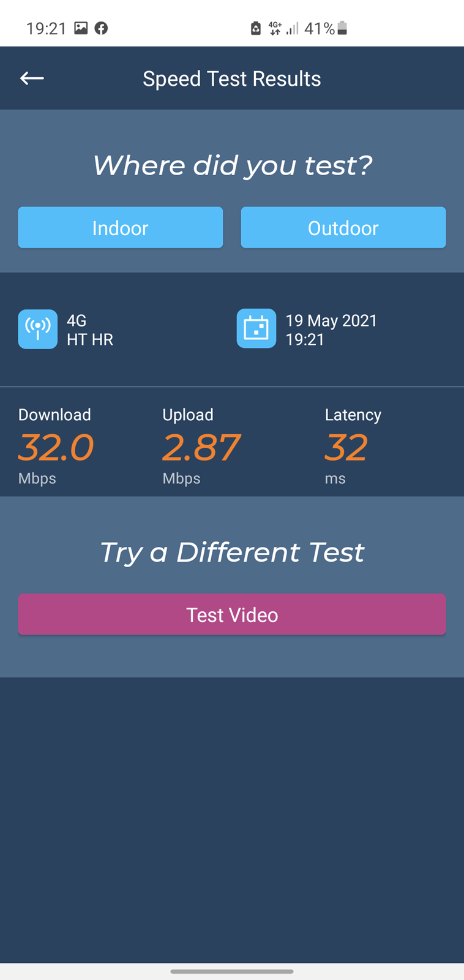Tap the 4G+ data indicator icon
The image size is (464, 980).
275,28
